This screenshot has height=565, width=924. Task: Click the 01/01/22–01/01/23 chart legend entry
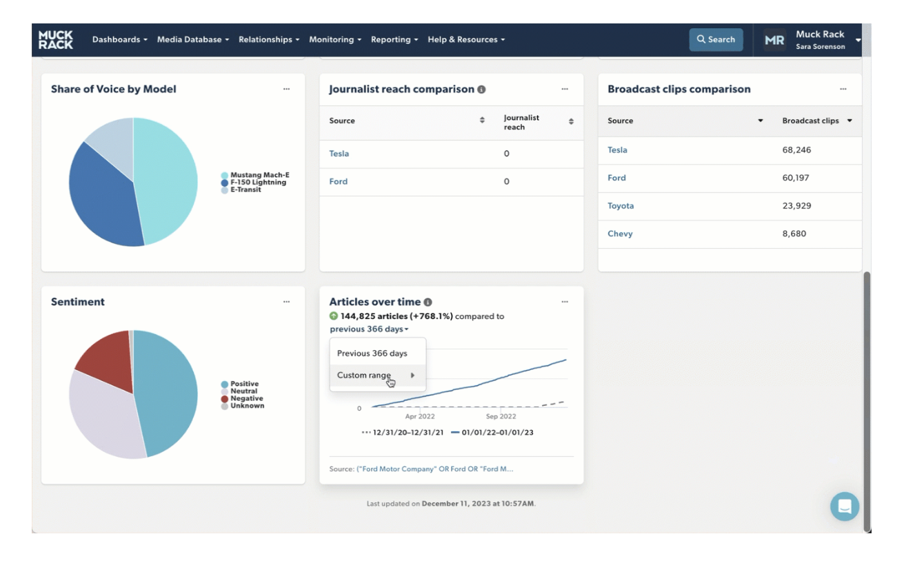point(492,433)
